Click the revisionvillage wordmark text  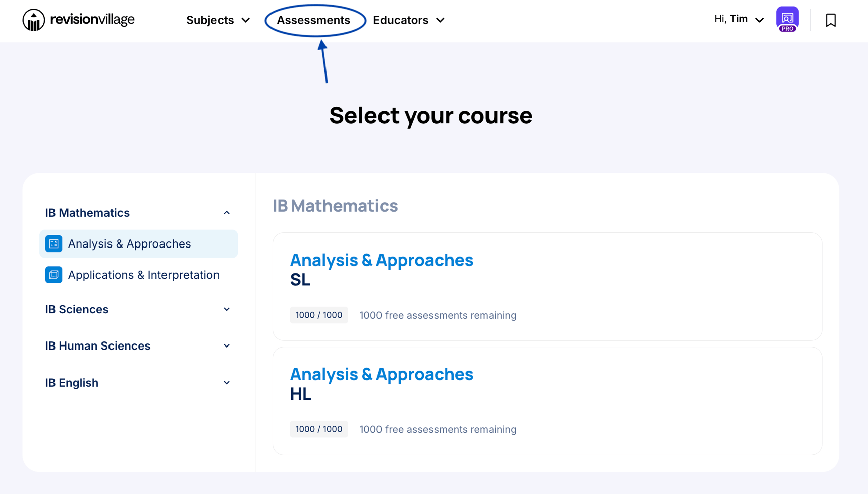click(92, 20)
